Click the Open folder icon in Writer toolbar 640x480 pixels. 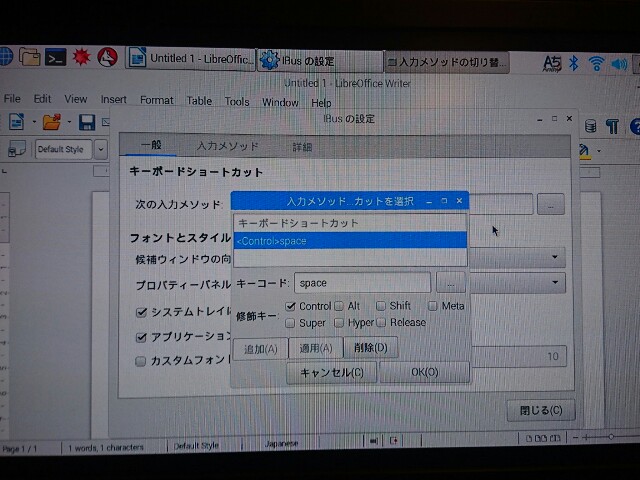pos(52,122)
